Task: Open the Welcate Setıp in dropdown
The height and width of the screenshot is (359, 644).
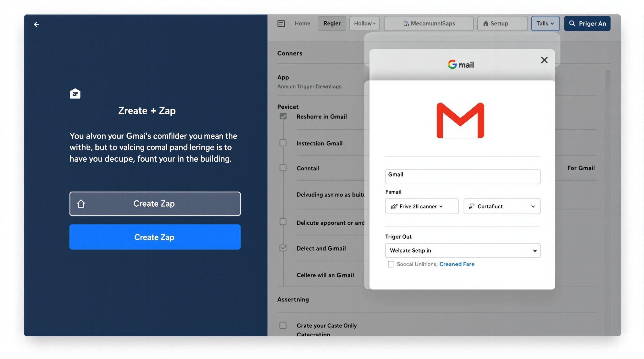Action: coord(462,251)
